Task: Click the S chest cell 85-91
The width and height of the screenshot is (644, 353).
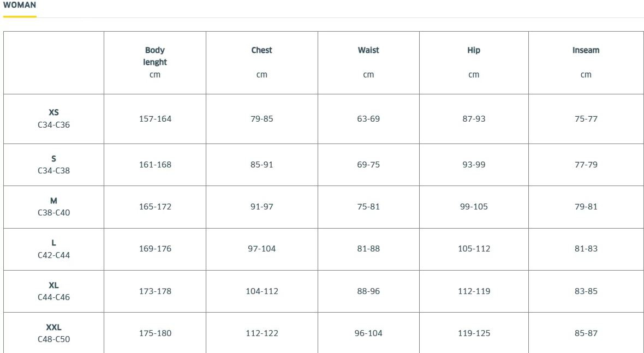Action: pos(261,165)
